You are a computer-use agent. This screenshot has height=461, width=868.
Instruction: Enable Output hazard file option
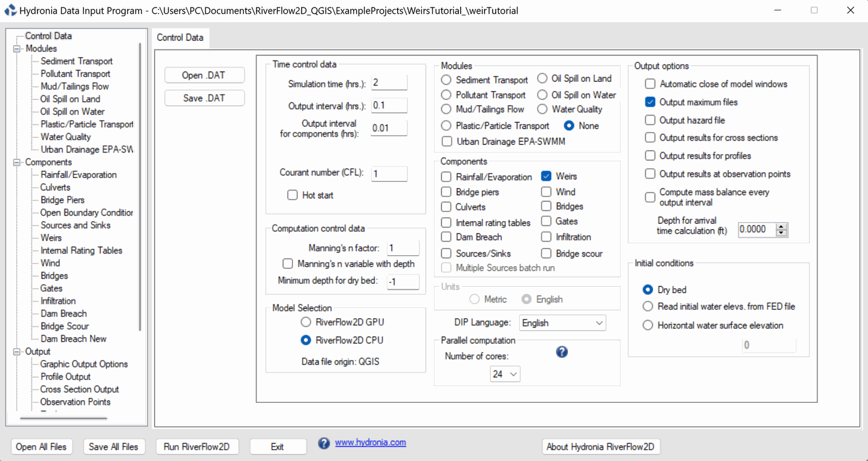[x=650, y=120]
